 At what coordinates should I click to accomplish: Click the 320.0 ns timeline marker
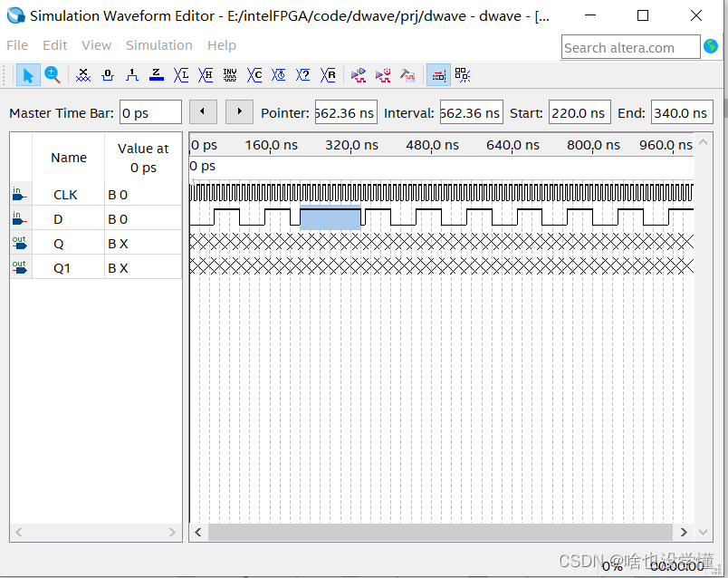point(351,145)
